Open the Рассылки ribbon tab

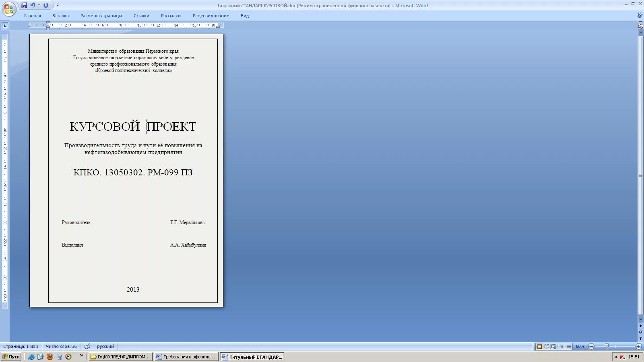[x=171, y=16]
